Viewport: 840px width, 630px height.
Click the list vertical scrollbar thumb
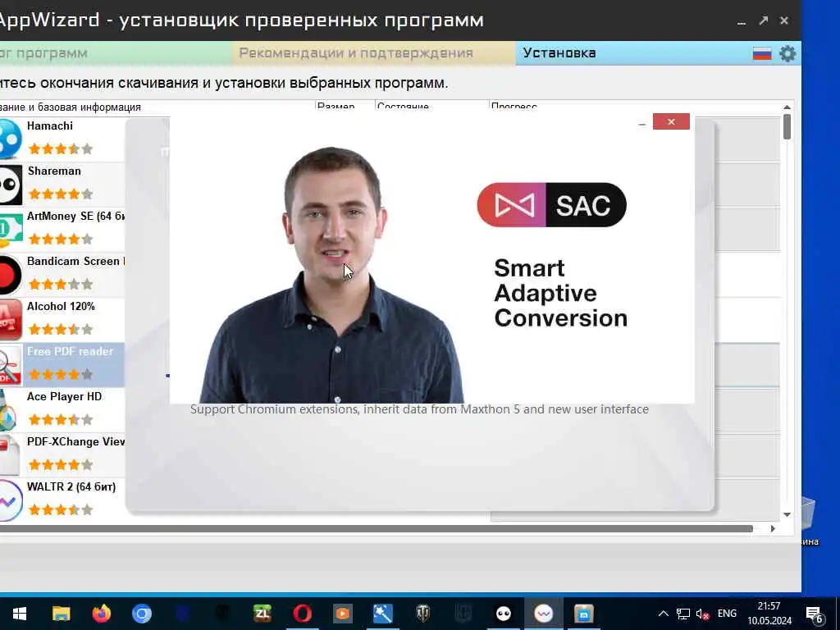787,127
